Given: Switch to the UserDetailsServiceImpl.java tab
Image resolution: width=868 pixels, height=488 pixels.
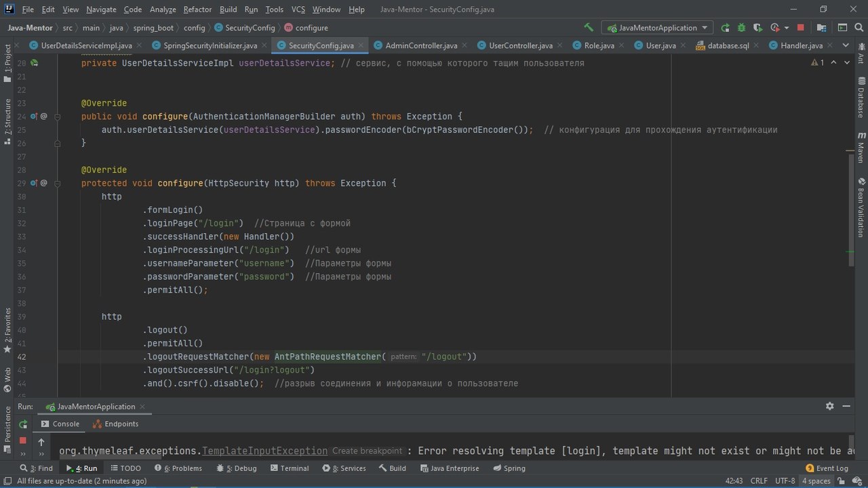Looking at the screenshot, I should coord(86,45).
